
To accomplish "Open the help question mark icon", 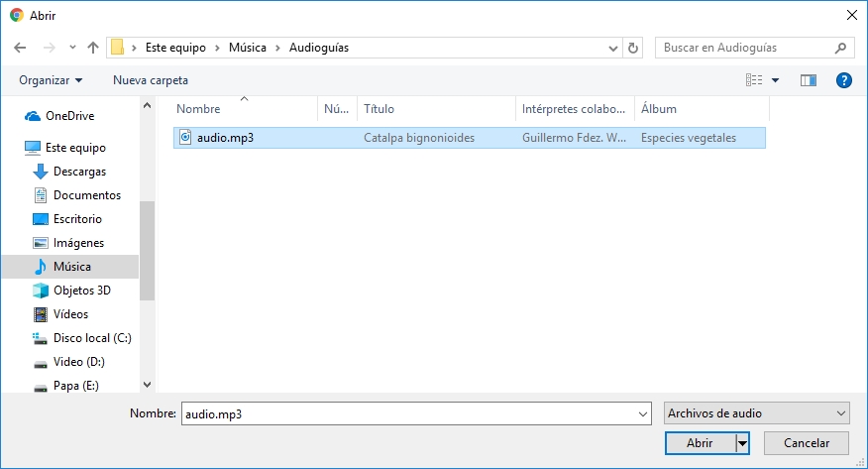I will pos(843,80).
